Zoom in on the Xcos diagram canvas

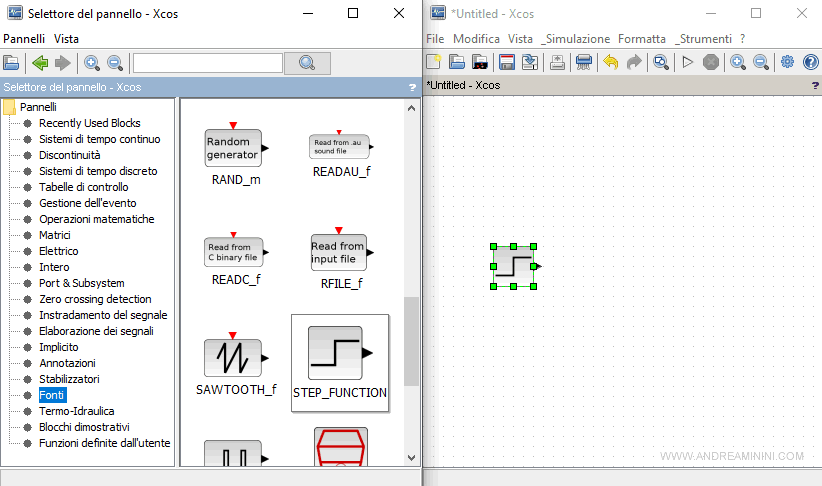tap(738, 62)
